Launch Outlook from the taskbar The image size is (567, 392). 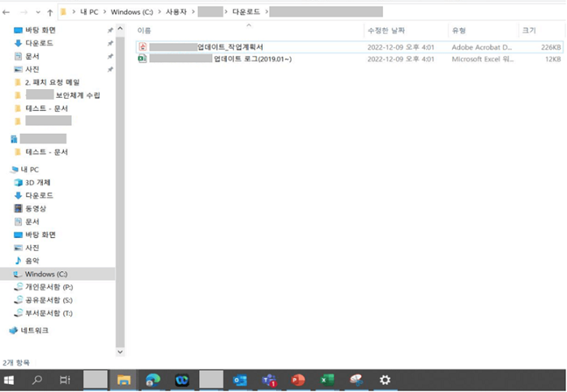240,380
